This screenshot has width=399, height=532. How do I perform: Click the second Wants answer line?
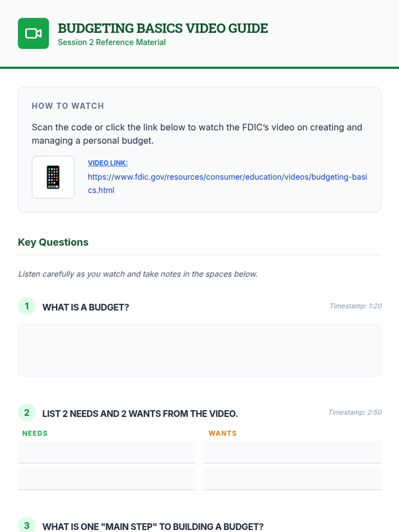click(x=293, y=479)
